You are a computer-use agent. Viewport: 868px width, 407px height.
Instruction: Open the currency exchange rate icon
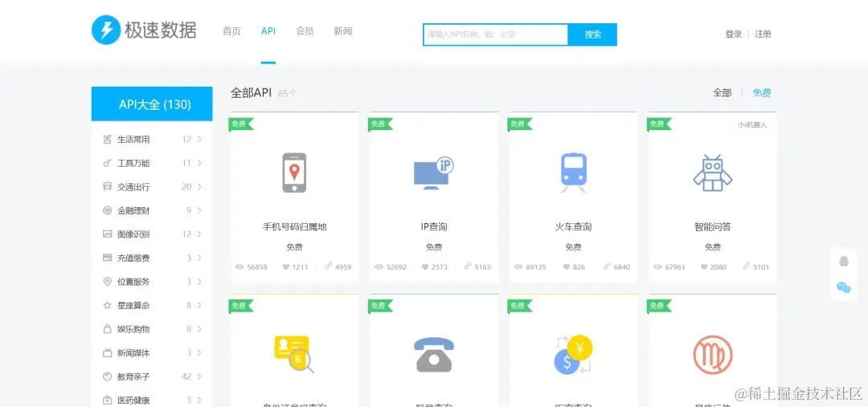(x=573, y=354)
